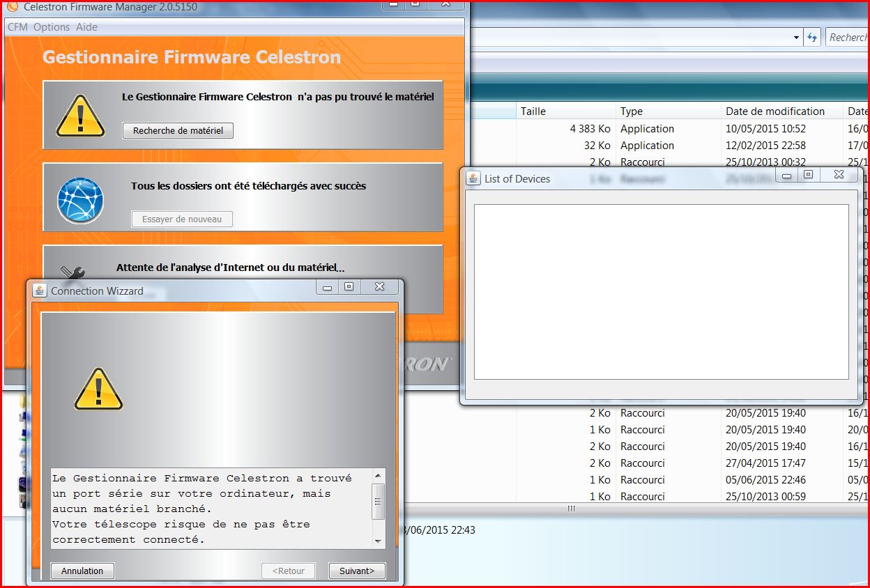Screen dimensions: 870x588
Task: Minimize the List of Devices window
Action: tap(786, 176)
